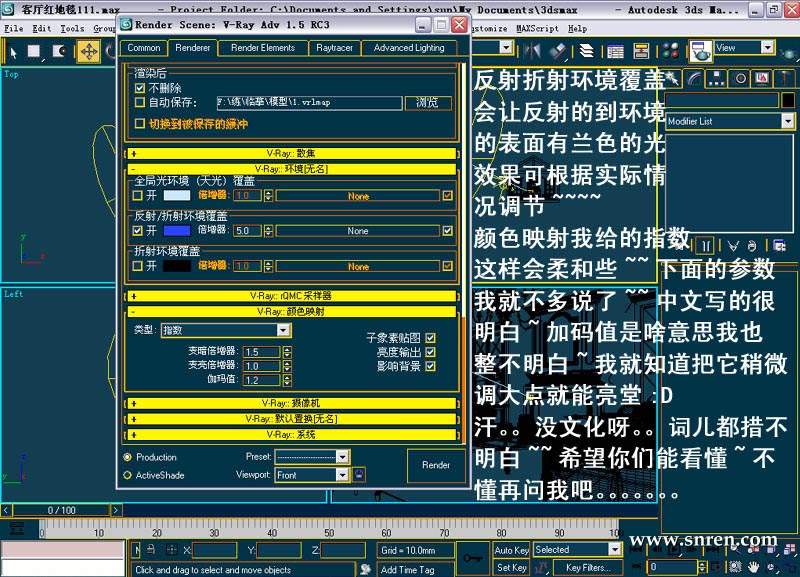The image size is (800, 577).
Task: Switch to the Raytracer tab
Action: tap(334, 47)
